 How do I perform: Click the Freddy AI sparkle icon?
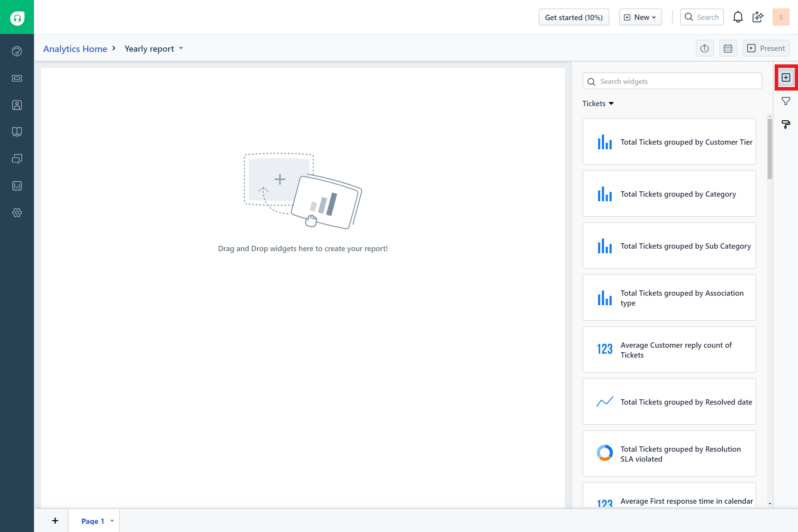[758, 17]
